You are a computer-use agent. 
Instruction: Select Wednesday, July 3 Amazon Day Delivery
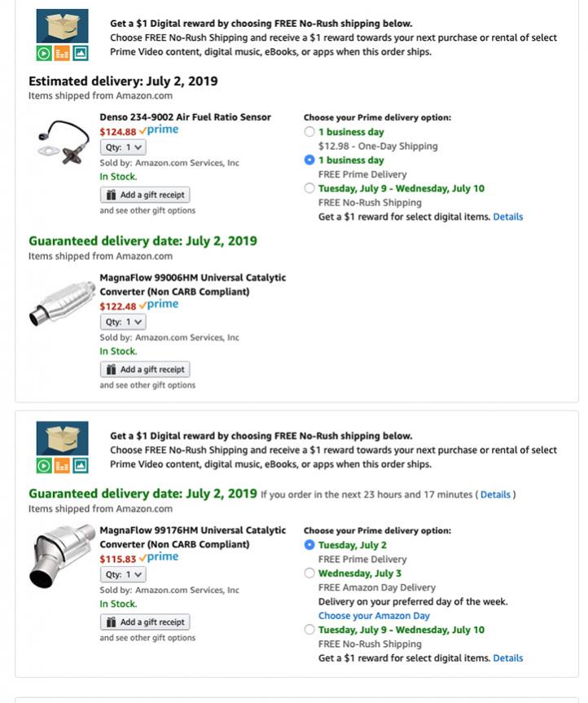tap(309, 573)
